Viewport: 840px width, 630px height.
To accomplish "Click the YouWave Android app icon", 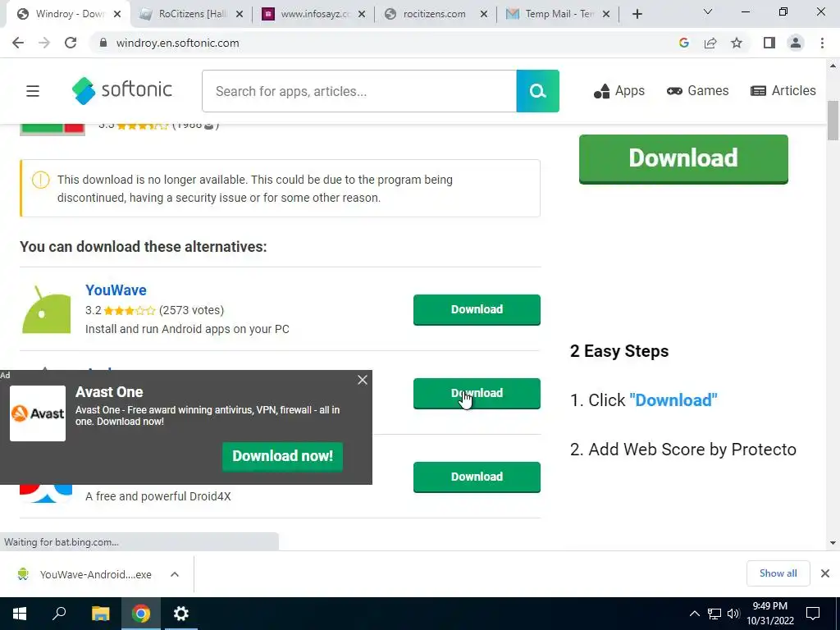I will click(x=46, y=309).
